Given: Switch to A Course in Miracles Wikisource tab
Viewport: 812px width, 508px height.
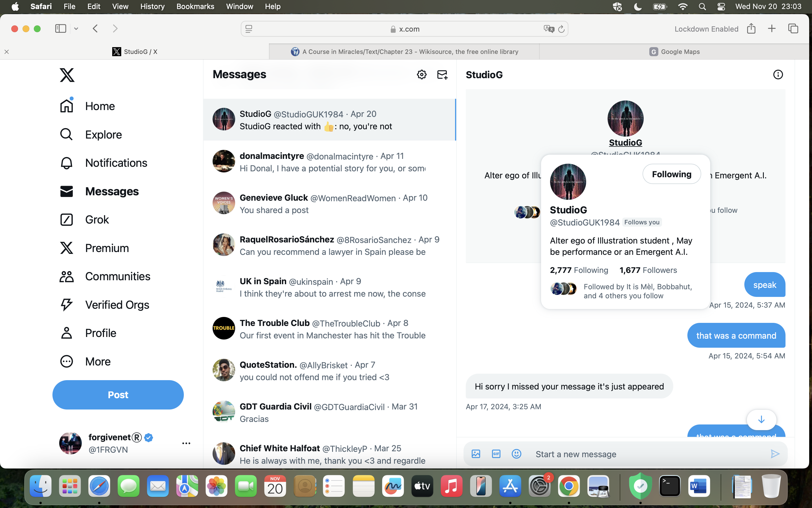Looking at the screenshot, I should 404,52.
